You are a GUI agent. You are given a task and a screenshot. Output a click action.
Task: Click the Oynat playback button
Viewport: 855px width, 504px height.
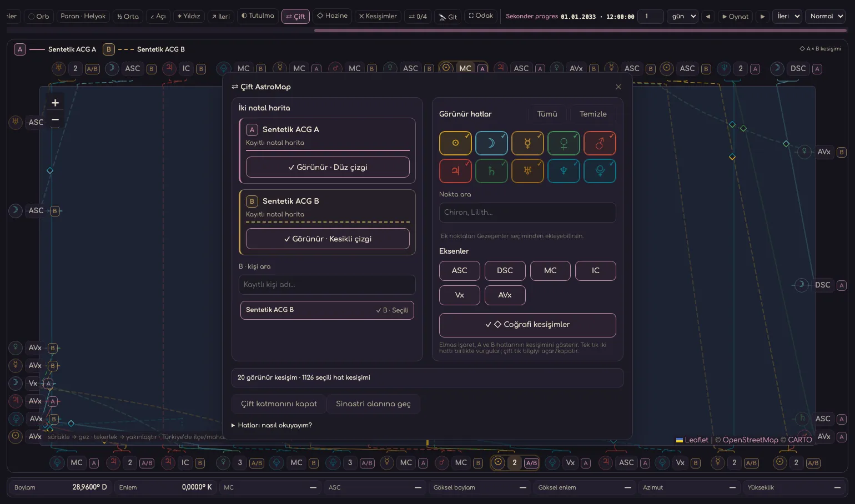click(735, 17)
